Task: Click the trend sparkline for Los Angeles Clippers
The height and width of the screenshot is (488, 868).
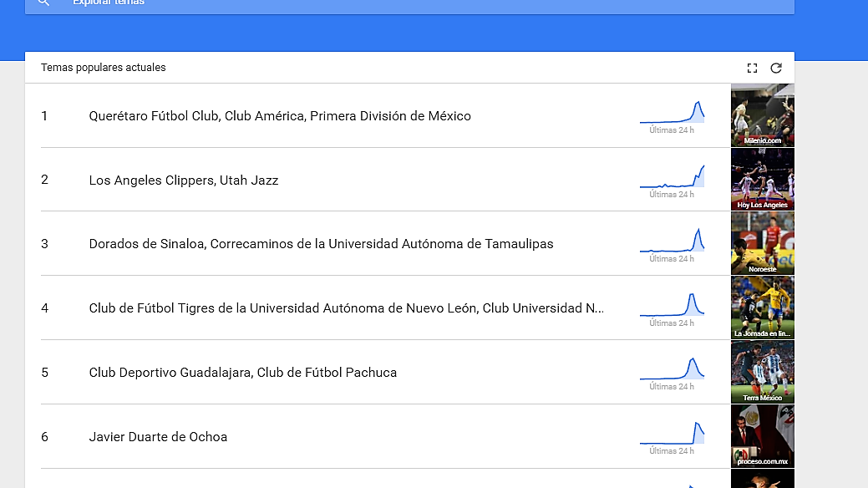Action: (672, 176)
